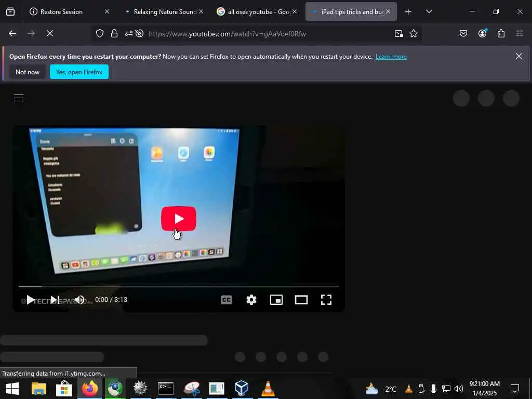The image size is (532, 399).
Task: Expand the list all tabs dropdown
Action: 429,11
